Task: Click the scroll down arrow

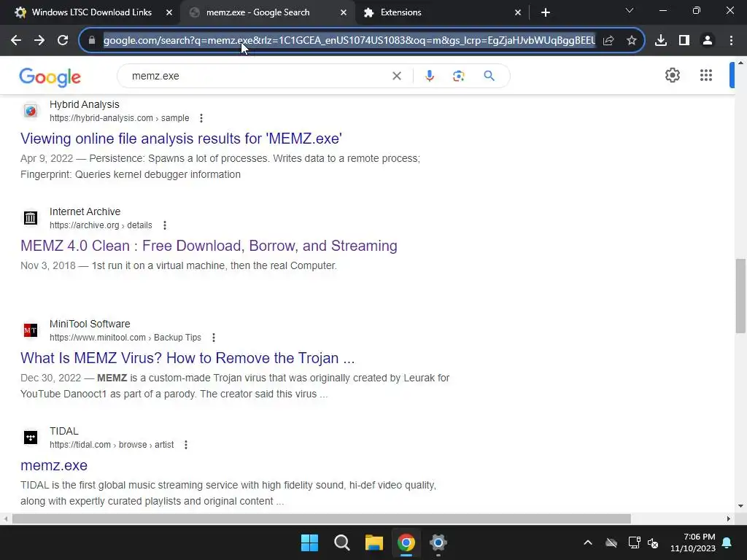Action: (740, 506)
